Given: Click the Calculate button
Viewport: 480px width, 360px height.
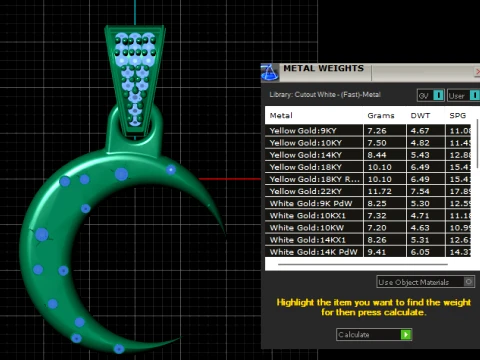Looking at the screenshot, I should click(374, 334).
